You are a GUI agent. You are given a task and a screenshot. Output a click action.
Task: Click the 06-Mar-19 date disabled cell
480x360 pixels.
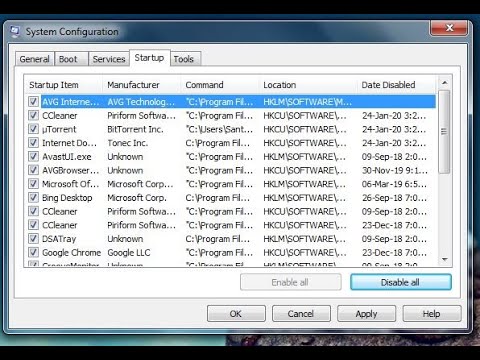394,184
